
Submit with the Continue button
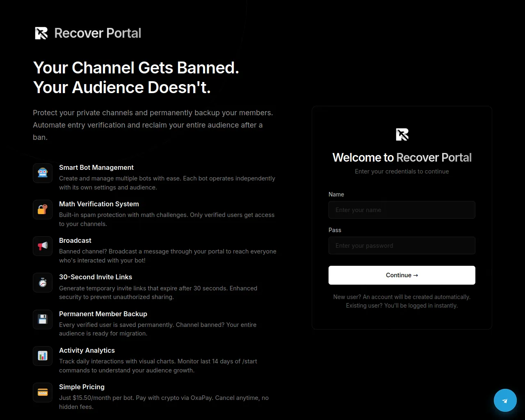coord(402,275)
